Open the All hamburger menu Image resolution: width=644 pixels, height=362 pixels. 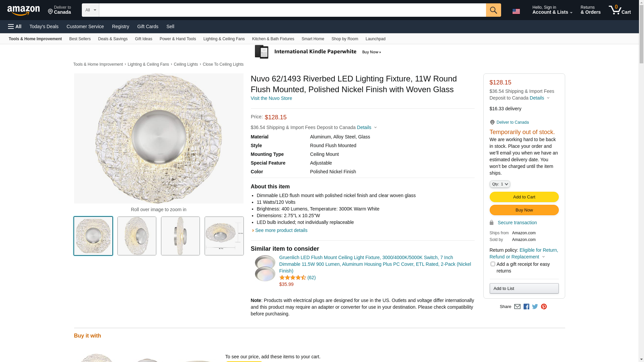click(15, 26)
